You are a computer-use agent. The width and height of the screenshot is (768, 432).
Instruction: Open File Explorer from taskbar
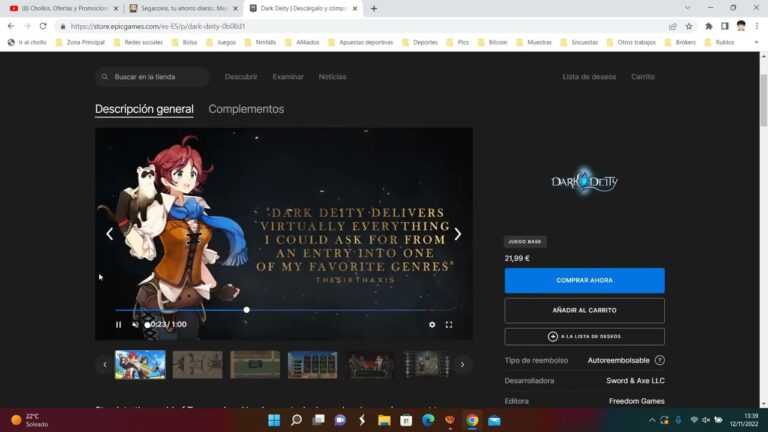384,420
